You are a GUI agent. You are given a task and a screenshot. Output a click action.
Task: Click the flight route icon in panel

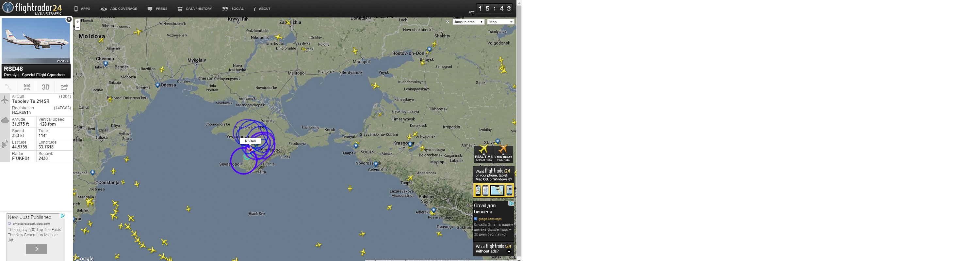(x=8, y=87)
